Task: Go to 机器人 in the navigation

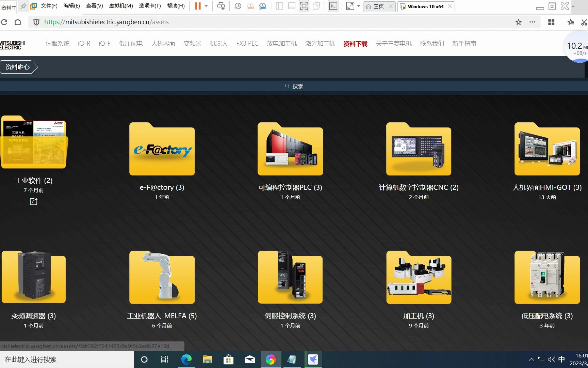Action: [x=219, y=44]
